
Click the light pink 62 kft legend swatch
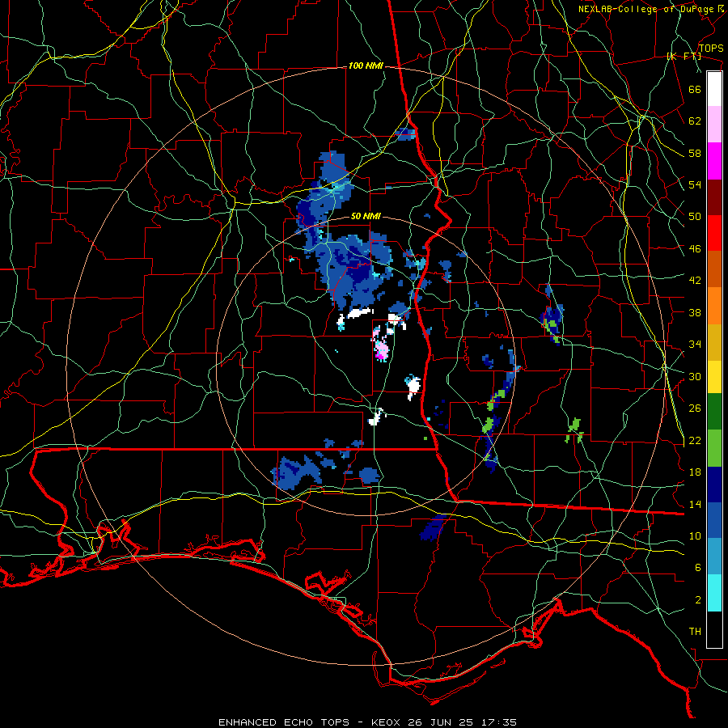click(714, 125)
